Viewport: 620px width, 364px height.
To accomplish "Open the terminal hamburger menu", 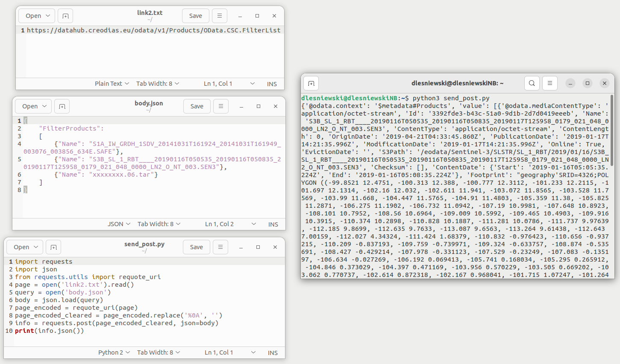I will [x=549, y=83].
